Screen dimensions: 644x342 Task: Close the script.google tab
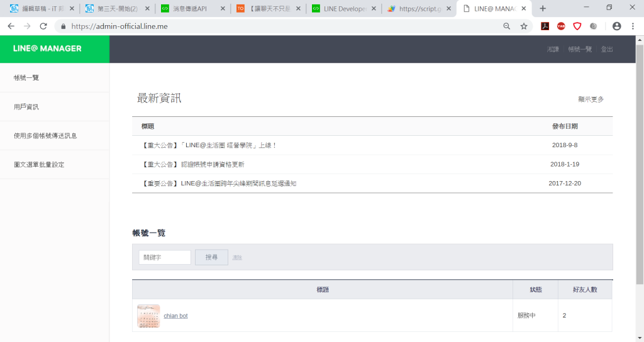pos(448,8)
